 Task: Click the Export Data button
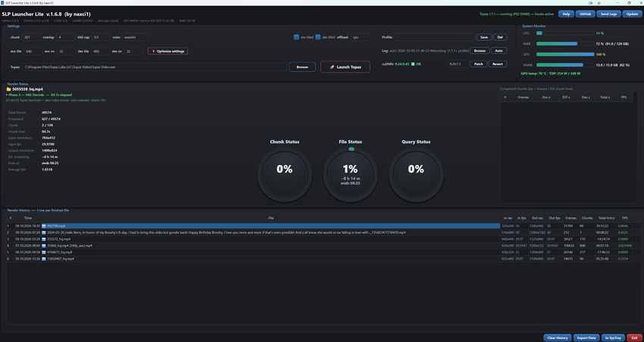pyautogui.click(x=586, y=338)
